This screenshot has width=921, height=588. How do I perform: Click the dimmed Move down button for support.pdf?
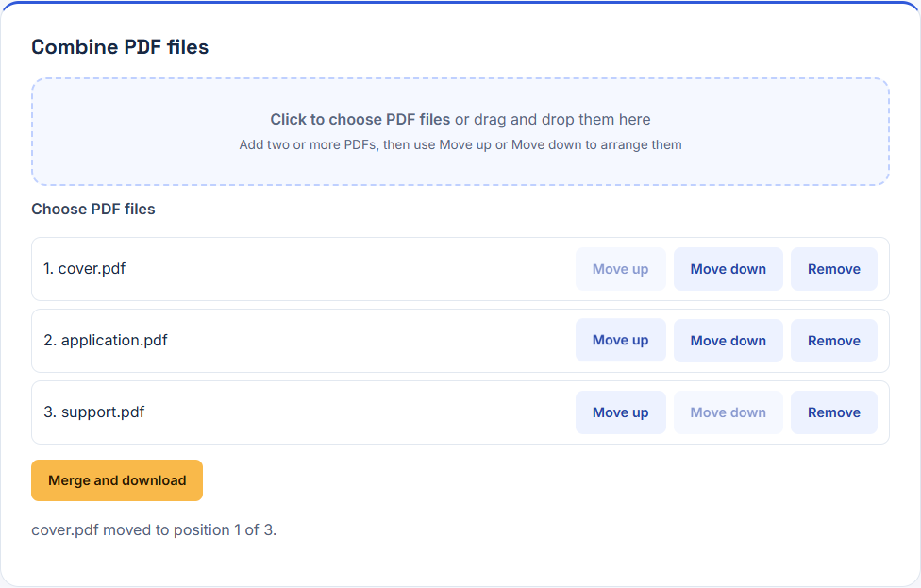728,412
